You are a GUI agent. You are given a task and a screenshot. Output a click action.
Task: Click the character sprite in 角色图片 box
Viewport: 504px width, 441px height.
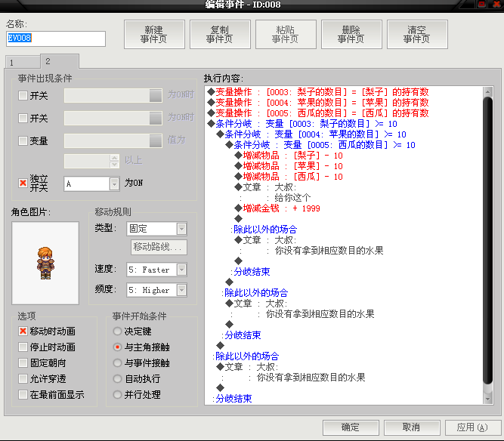tap(45, 263)
